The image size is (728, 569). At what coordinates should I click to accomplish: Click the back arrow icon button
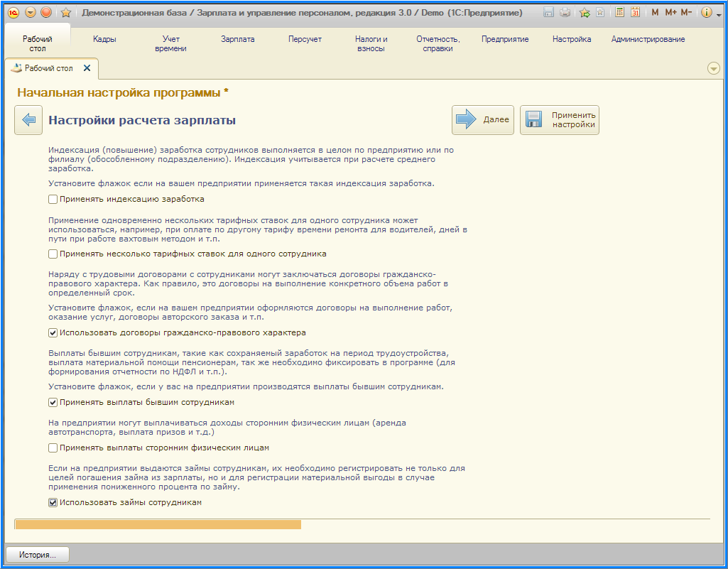(28, 120)
